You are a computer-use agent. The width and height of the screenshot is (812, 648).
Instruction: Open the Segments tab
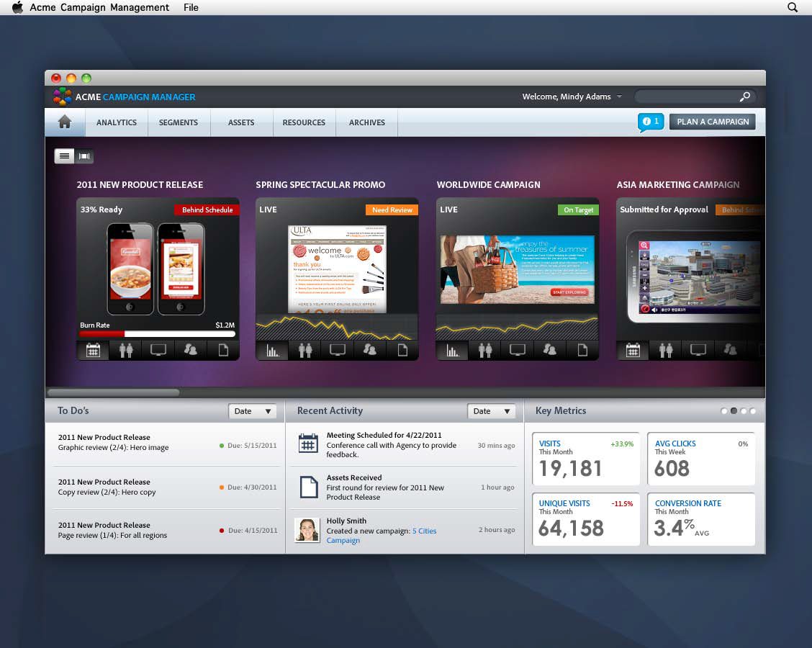click(178, 123)
